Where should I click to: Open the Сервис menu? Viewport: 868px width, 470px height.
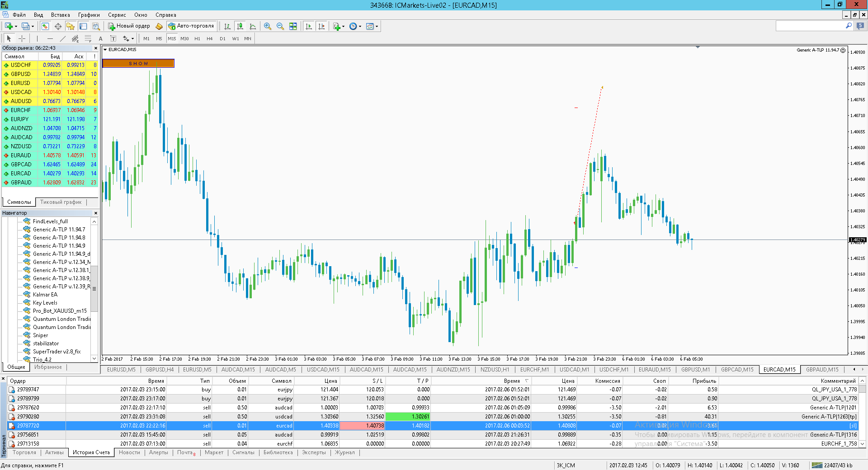[x=117, y=15]
